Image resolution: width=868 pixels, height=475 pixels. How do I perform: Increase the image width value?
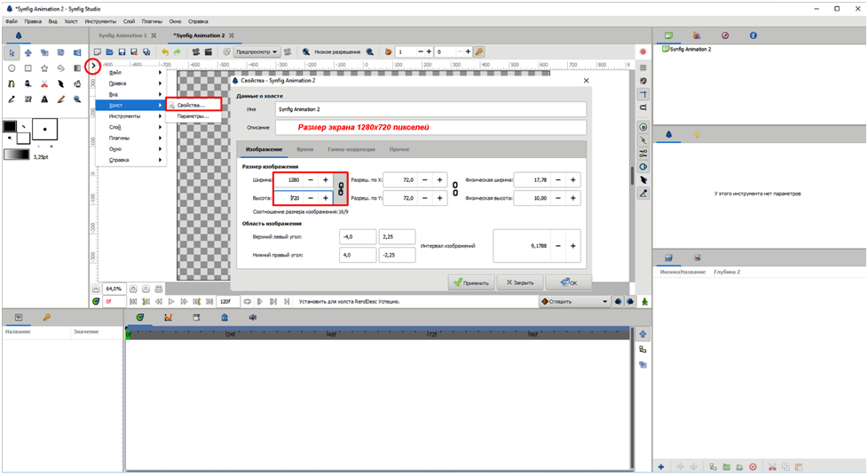326,180
